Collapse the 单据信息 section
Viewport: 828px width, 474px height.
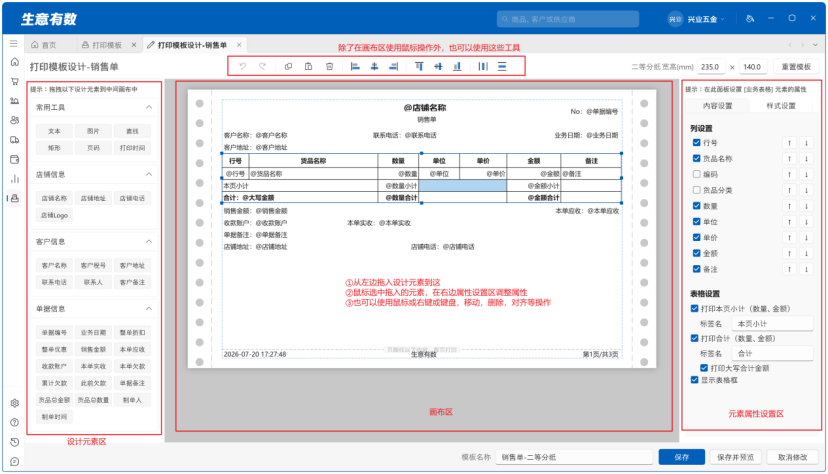click(x=149, y=308)
